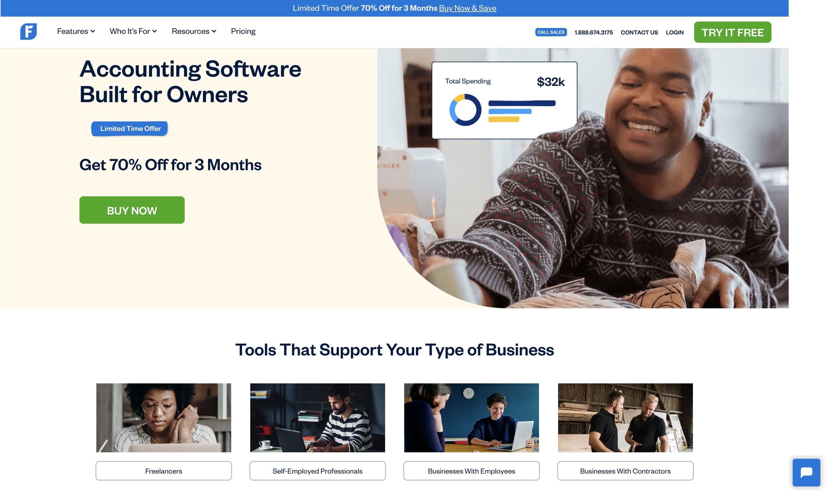This screenshot has width=833, height=504.
Task: Click the BUY NOW green button
Action: tap(131, 210)
